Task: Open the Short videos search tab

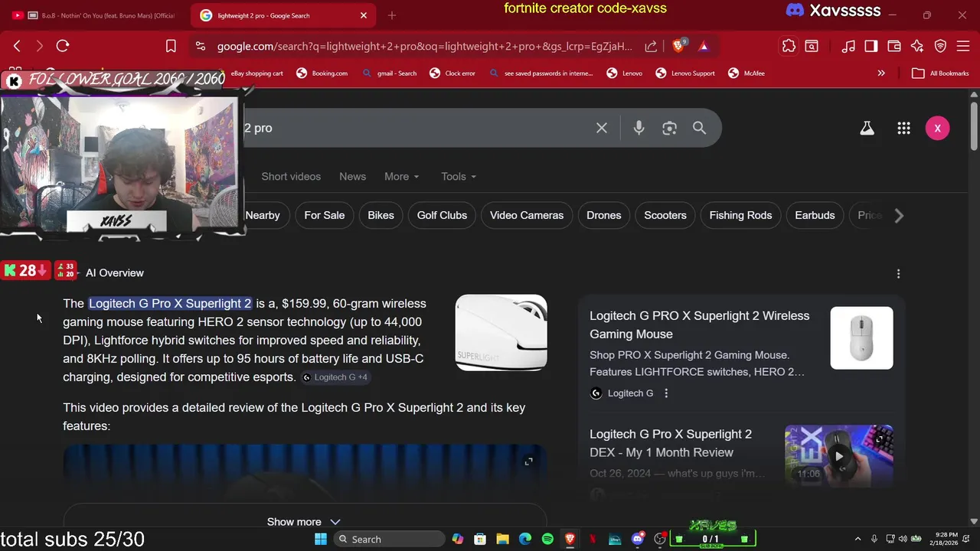Action: pyautogui.click(x=291, y=177)
